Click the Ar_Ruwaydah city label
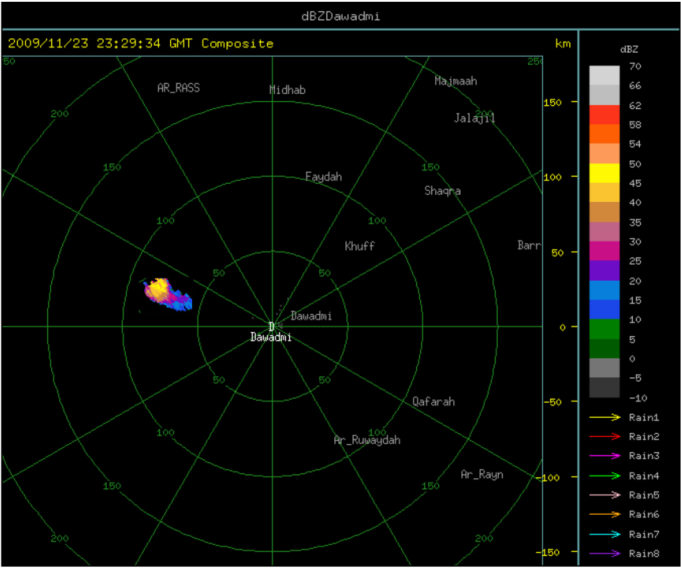The height and width of the screenshot is (568, 681). (x=367, y=440)
